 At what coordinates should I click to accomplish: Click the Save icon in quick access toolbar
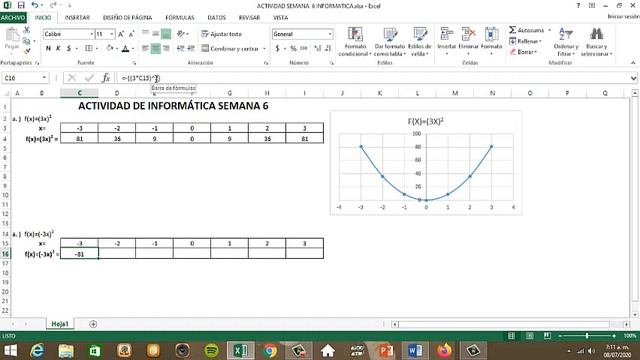21,5
